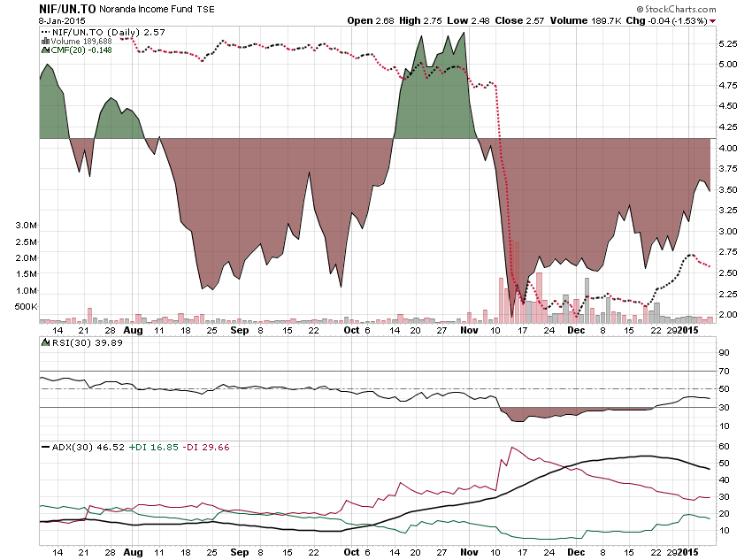Click 'Dec' on the price chart date axis
The width and height of the screenshot is (752, 560).
576,330
